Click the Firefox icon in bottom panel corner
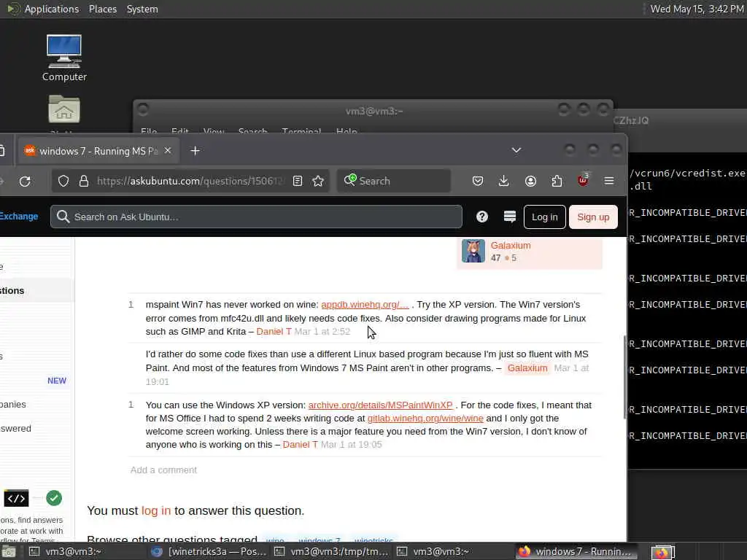 (x=662, y=553)
